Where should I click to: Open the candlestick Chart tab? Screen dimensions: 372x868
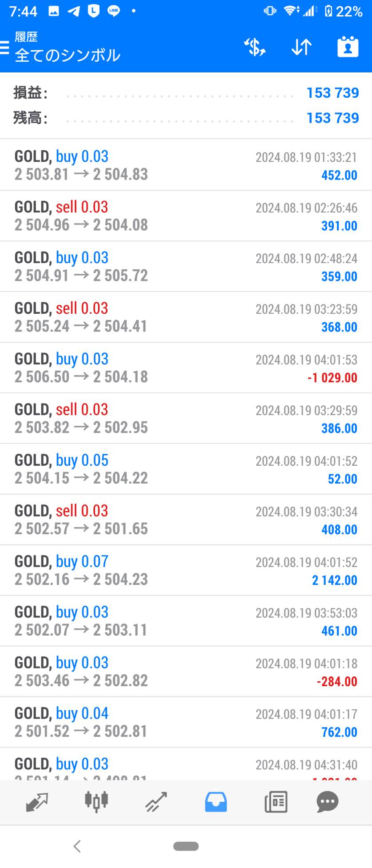point(96,802)
